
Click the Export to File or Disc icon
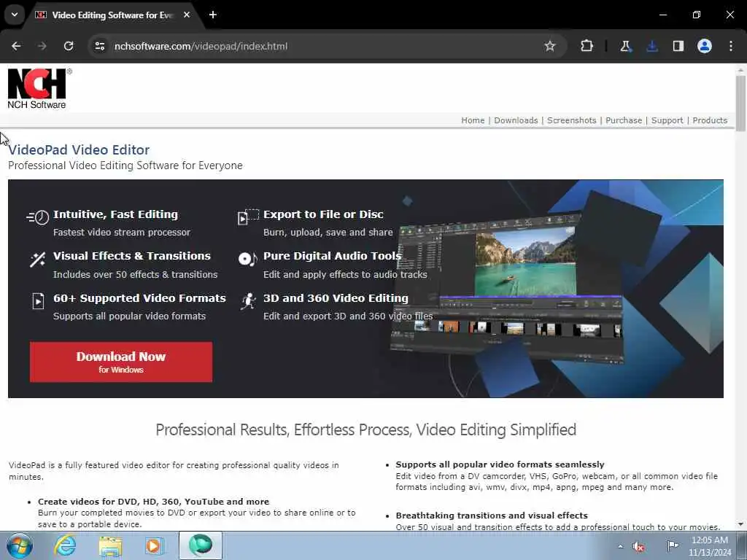(x=248, y=217)
